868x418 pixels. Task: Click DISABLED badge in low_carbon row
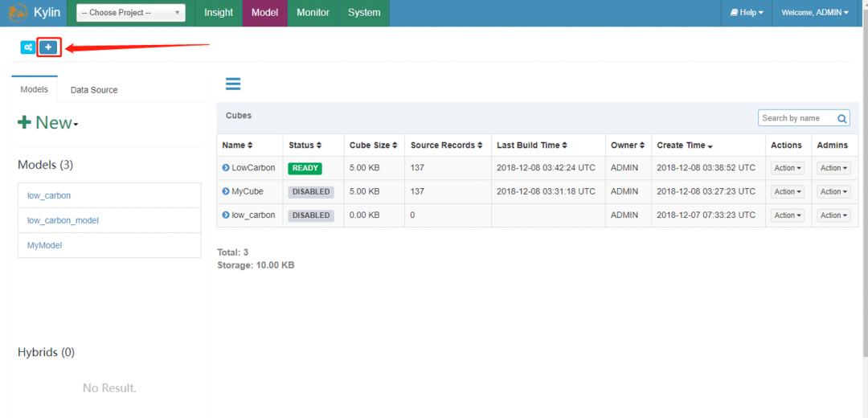(x=310, y=215)
